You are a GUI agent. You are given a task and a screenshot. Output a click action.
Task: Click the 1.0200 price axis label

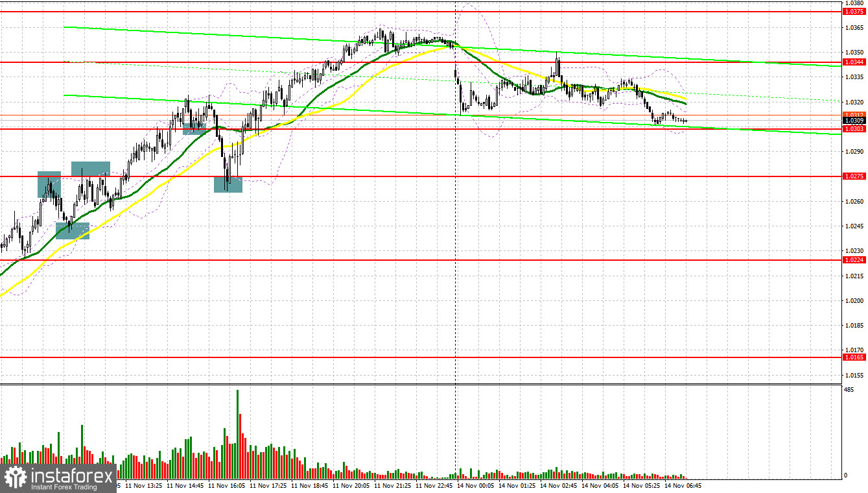point(853,301)
